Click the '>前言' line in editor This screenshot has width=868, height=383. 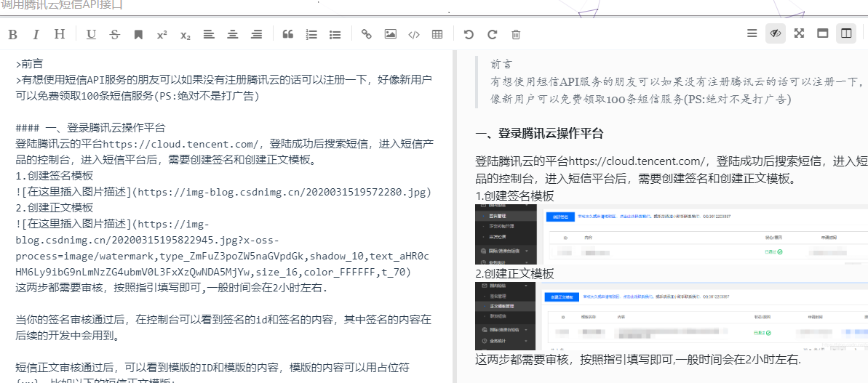pos(29,64)
